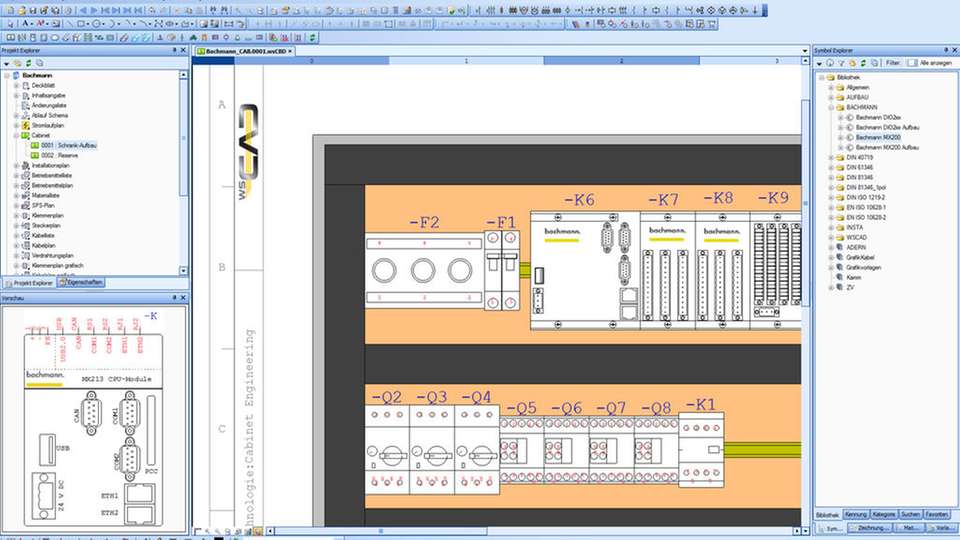Screen dimensions: 960x540
Task: Select the pointer selection tool
Action: [10, 24]
